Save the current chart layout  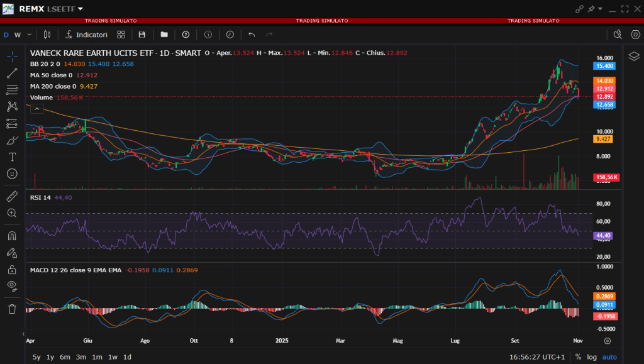coord(142,35)
